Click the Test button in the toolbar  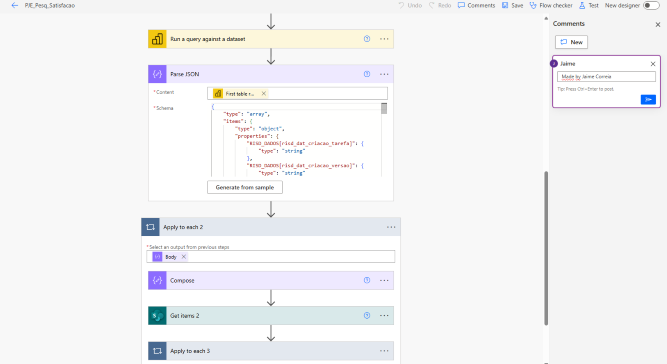pyautogui.click(x=589, y=6)
